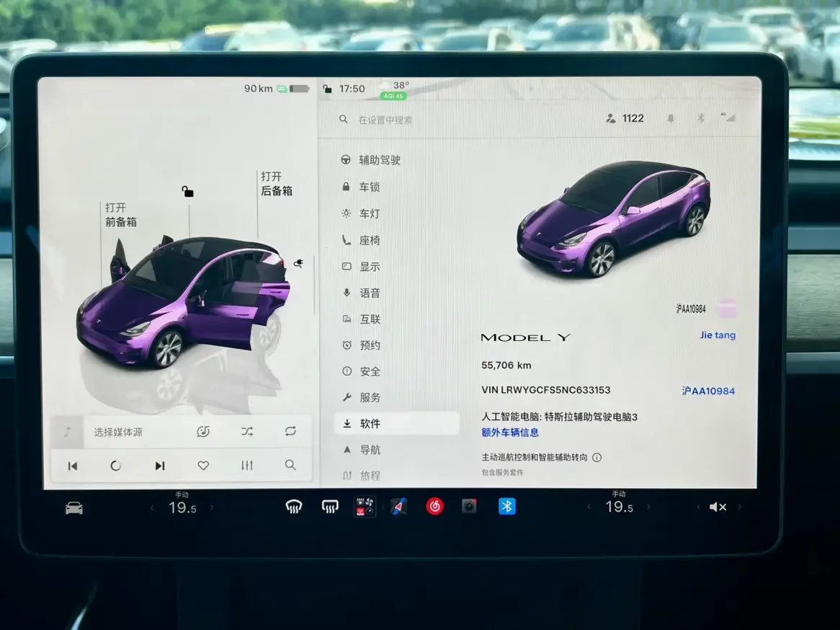Open the 旅程 (Trips) settings

(360, 476)
